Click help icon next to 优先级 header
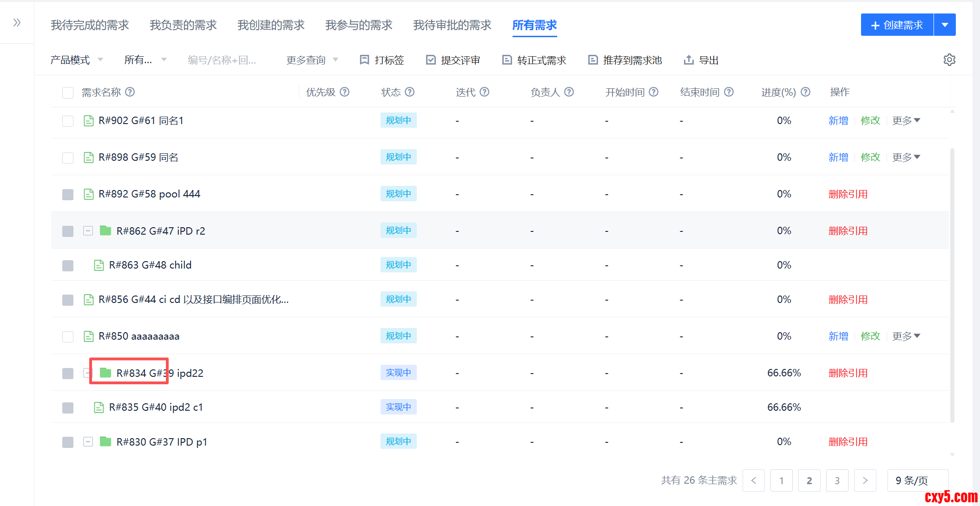The height and width of the screenshot is (506, 980). [x=344, y=92]
